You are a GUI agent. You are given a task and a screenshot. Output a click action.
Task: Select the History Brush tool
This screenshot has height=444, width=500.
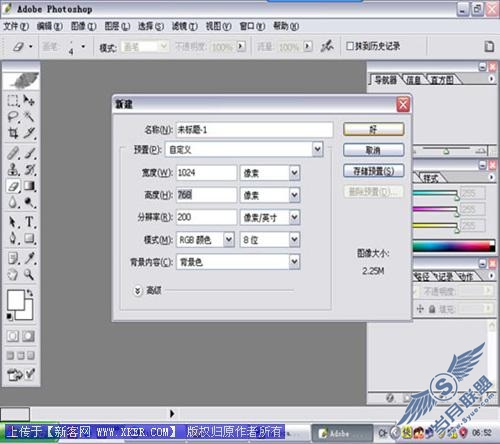coord(29,169)
